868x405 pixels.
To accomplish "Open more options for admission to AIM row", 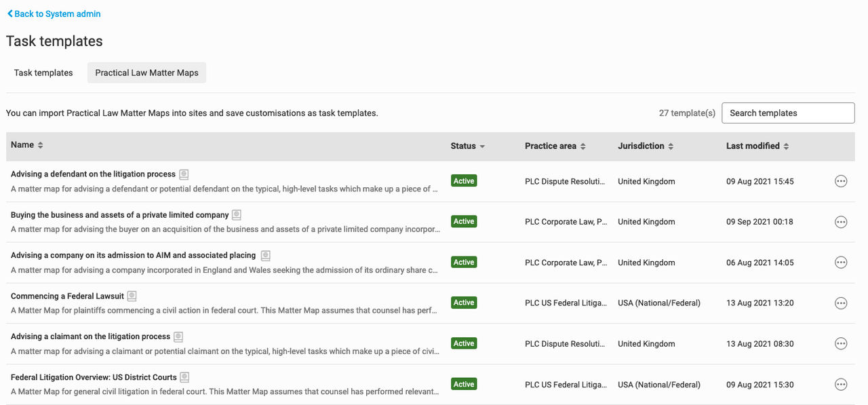I will pyautogui.click(x=841, y=263).
